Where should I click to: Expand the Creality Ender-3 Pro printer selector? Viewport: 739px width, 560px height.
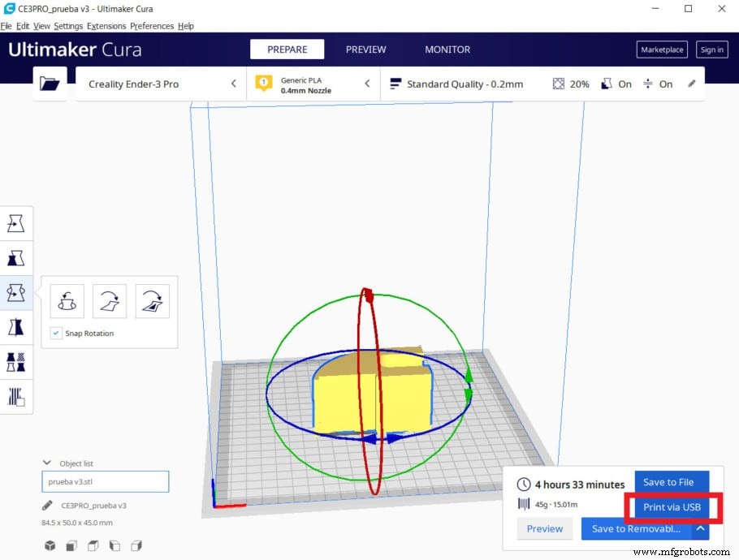pyautogui.click(x=160, y=84)
